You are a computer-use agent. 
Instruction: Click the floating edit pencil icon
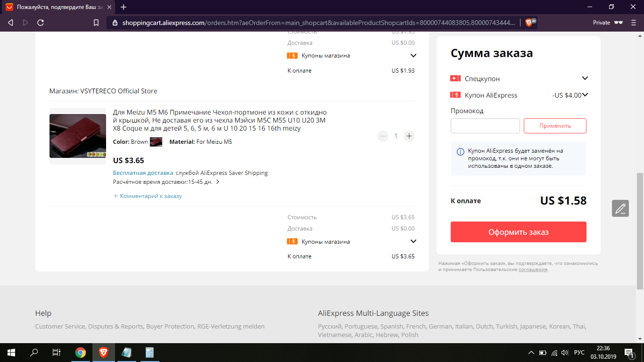point(620,208)
